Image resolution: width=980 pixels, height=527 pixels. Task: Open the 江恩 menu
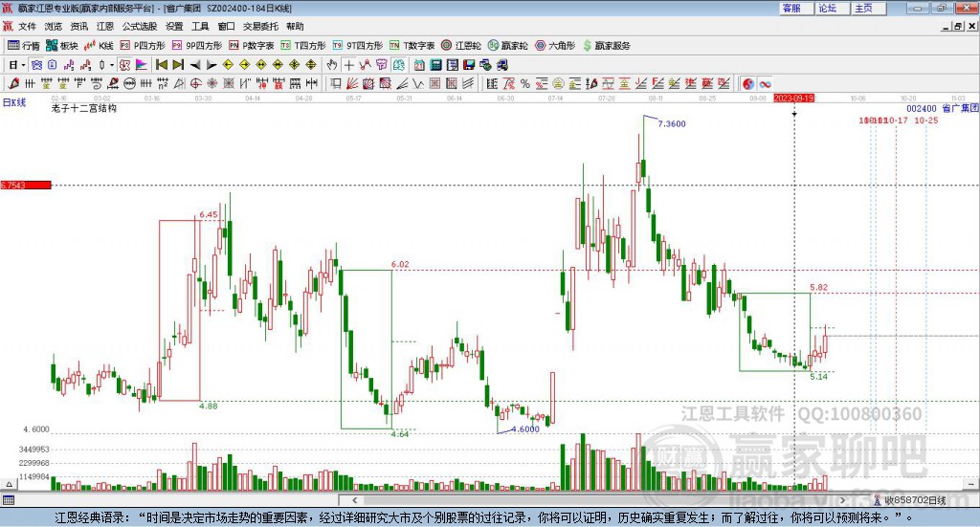(x=105, y=26)
